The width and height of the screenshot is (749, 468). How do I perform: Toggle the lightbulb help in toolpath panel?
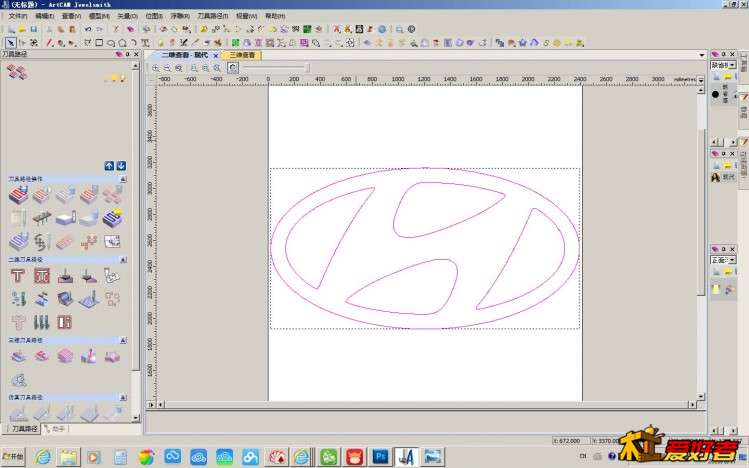(x=122, y=77)
